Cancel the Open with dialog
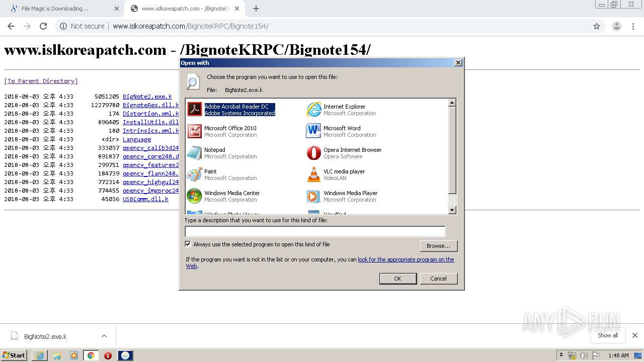This screenshot has width=644, height=362. pyautogui.click(x=438, y=279)
